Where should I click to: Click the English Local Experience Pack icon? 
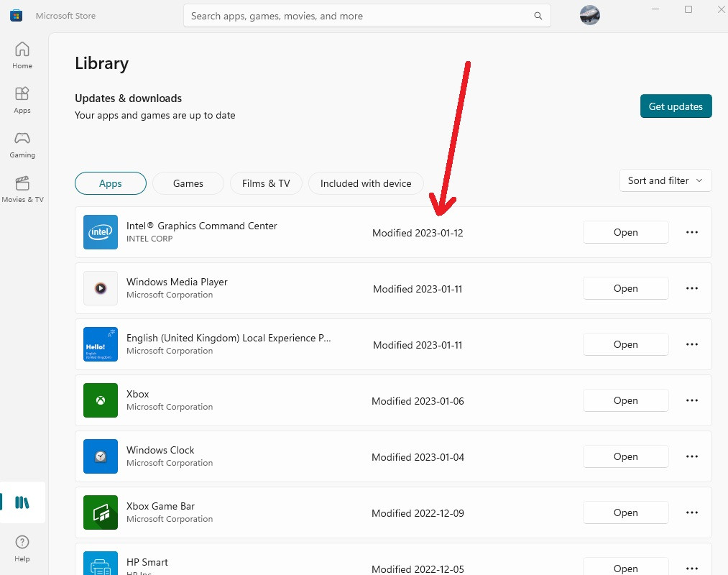(101, 344)
